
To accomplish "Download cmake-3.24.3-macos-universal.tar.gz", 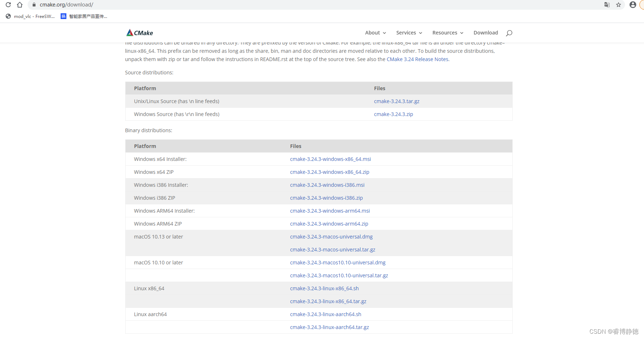I will [333, 250].
